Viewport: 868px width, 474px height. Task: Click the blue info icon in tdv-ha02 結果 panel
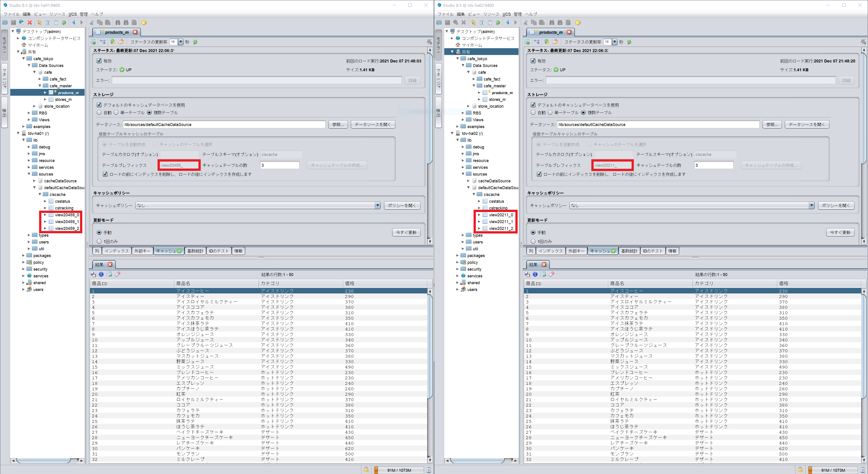tap(535, 274)
